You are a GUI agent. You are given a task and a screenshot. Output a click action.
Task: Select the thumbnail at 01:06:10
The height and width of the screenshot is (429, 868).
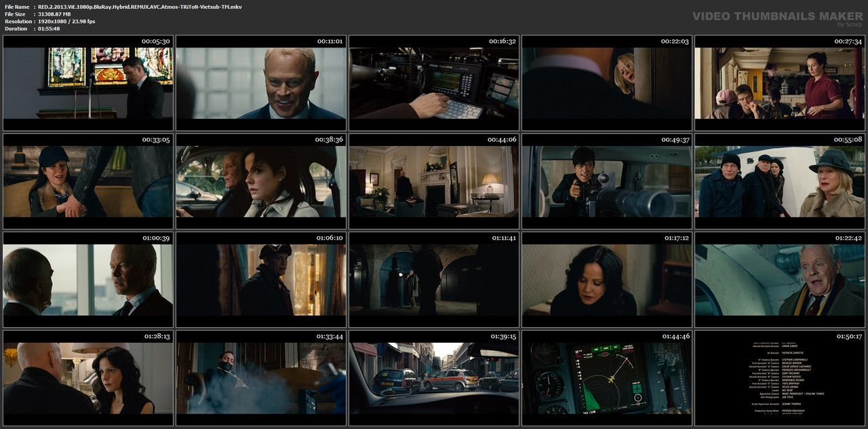pyautogui.click(x=261, y=280)
